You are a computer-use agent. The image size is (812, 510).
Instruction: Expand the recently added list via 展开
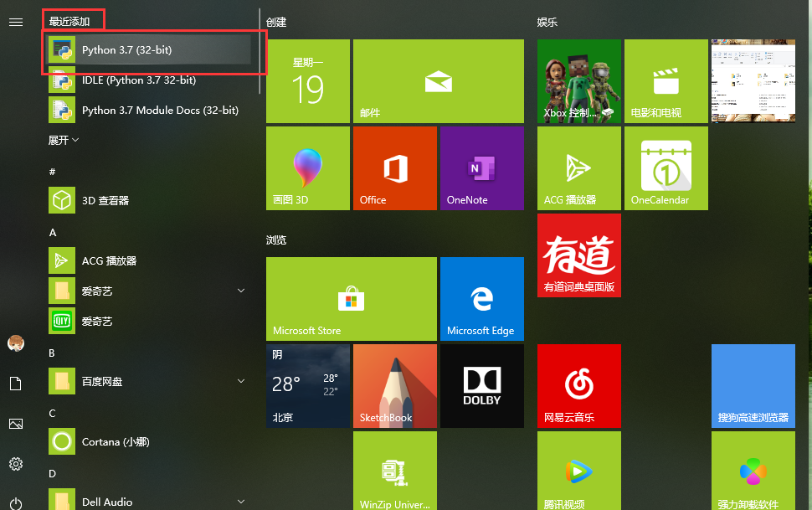(x=63, y=140)
